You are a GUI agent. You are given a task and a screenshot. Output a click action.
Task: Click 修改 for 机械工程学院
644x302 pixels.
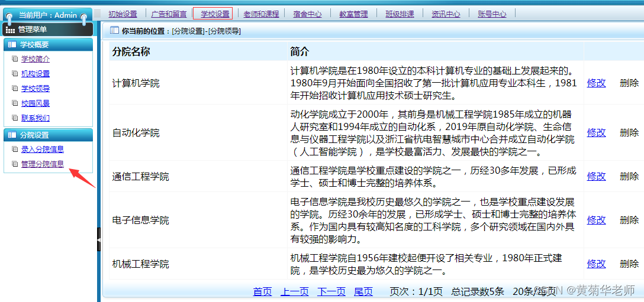click(x=597, y=264)
